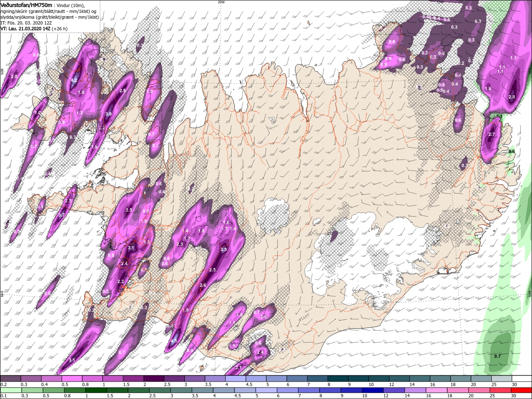Click the dark green 1–1.5 rain legend swatch
The height and width of the screenshot is (399, 532).
click(x=96, y=390)
